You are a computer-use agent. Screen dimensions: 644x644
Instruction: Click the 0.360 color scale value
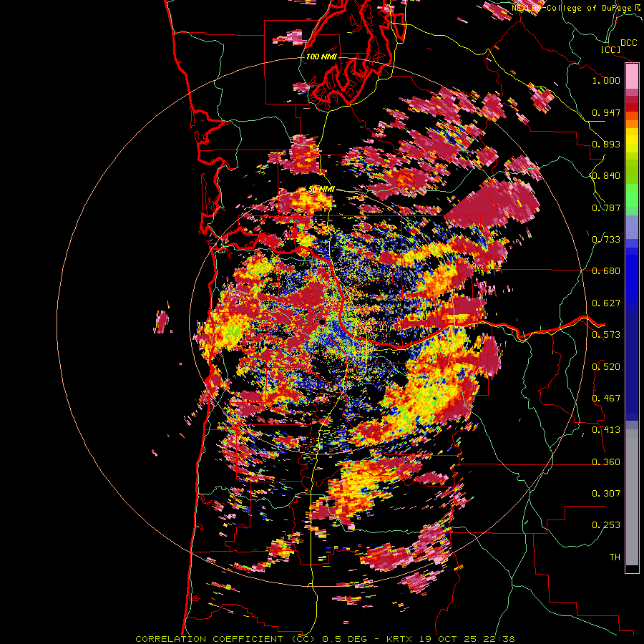click(606, 462)
